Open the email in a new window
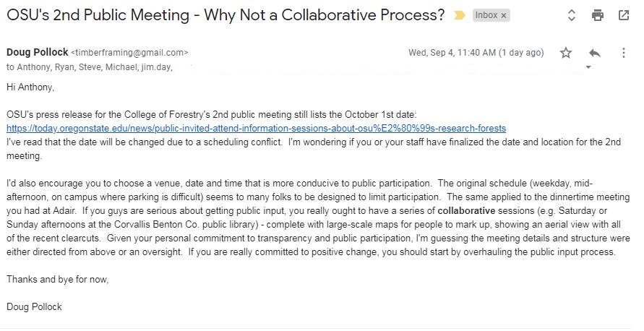Image resolution: width=644 pixels, height=331 pixels. 624,16
